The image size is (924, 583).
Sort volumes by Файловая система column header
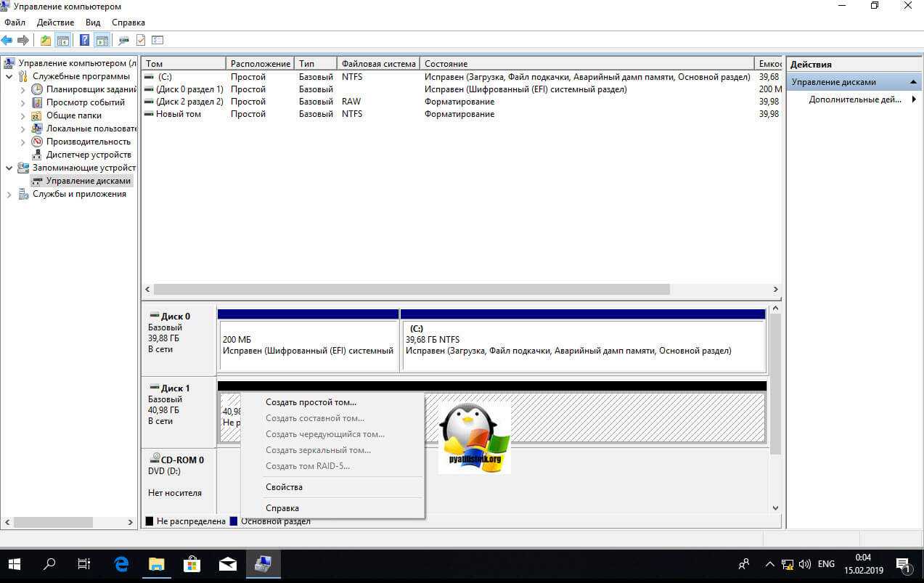pos(378,64)
